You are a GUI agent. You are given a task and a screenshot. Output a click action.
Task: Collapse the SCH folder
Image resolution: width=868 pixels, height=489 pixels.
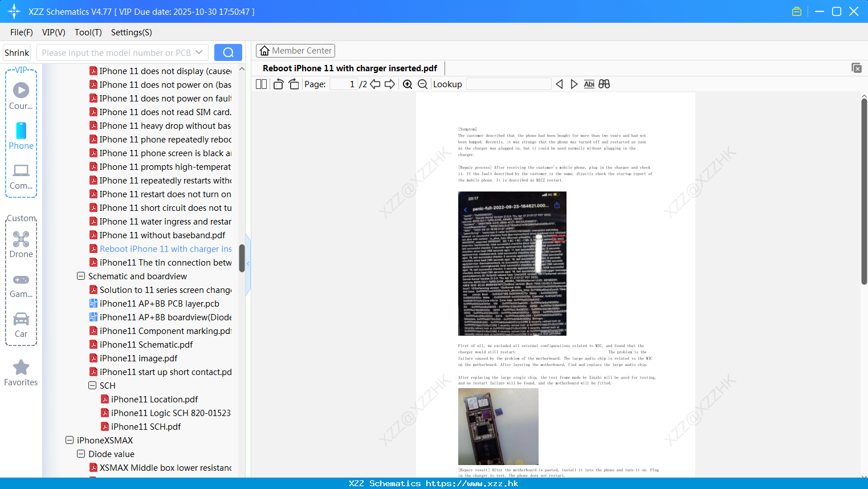(x=92, y=385)
